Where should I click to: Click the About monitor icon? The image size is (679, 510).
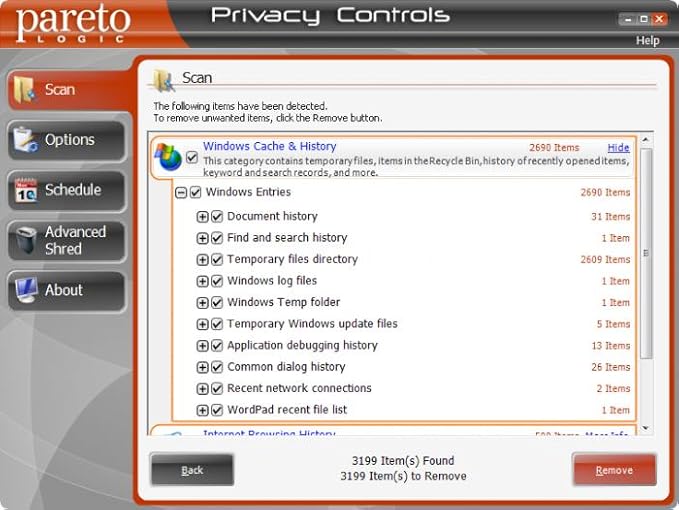[x=25, y=291]
